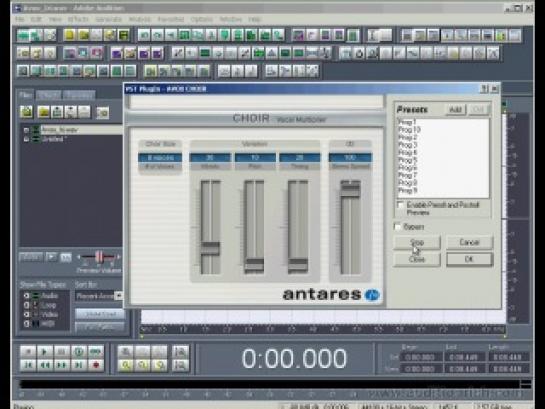Toggle the Video file type checkbox
Image resolution: width=545 pixels, height=409 pixels.
27,314
